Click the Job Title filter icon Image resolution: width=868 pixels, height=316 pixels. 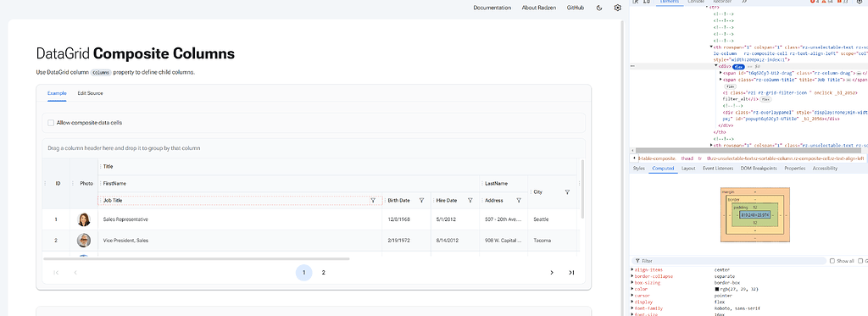(373, 200)
